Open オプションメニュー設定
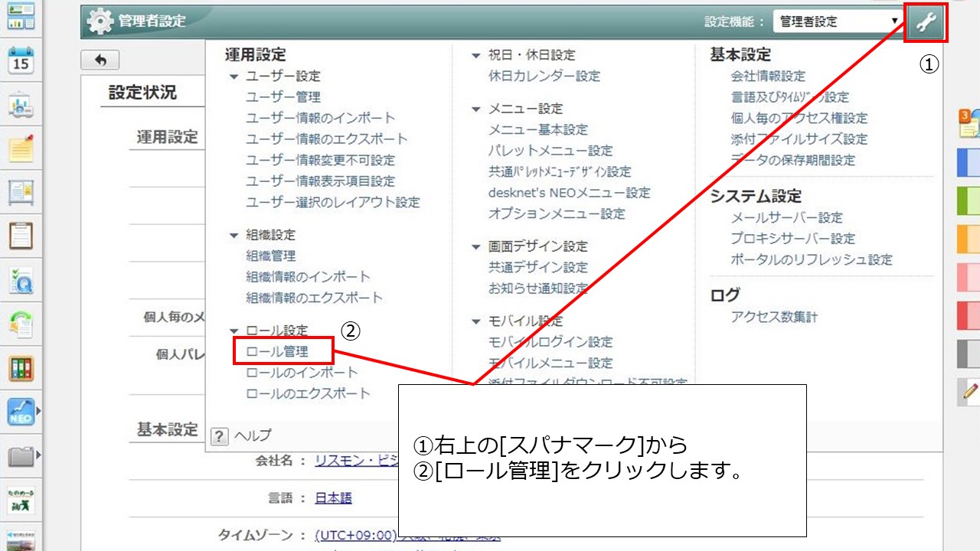The height and width of the screenshot is (551, 980). point(557,214)
